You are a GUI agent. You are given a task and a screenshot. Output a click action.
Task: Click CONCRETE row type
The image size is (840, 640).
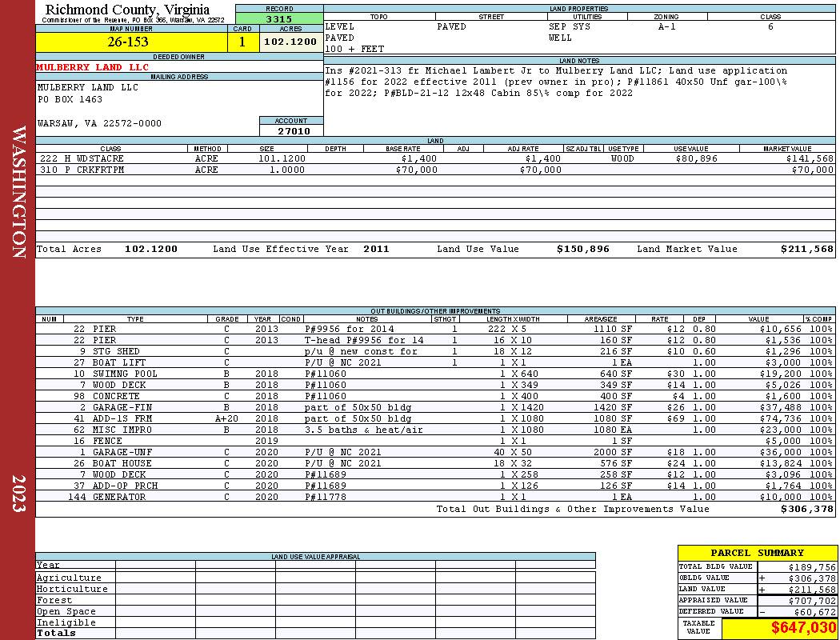pyautogui.click(x=116, y=396)
